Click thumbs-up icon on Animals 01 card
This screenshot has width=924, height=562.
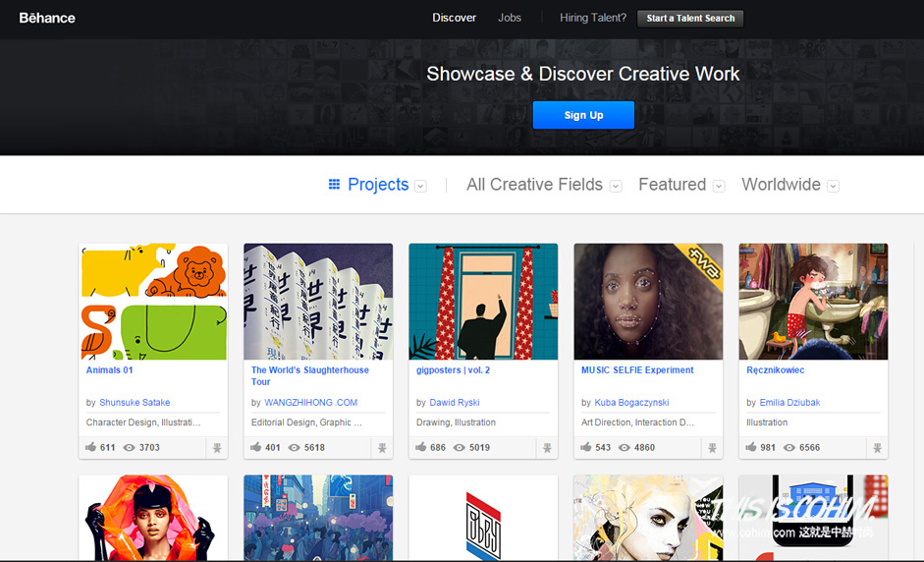click(x=90, y=447)
